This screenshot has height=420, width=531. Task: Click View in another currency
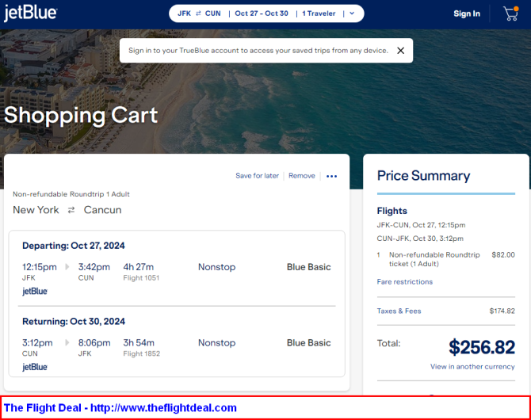(x=472, y=366)
